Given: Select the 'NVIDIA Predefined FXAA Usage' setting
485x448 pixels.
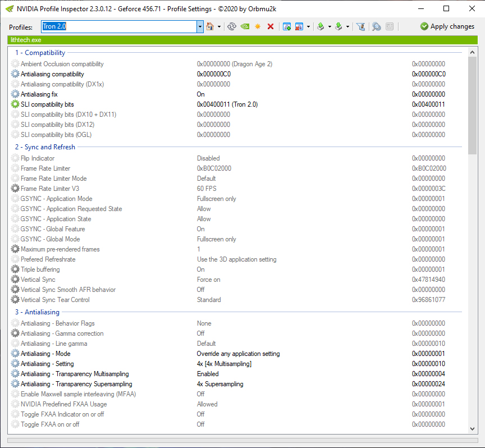Looking at the screenshot, I should pyautogui.click(x=237, y=404).
